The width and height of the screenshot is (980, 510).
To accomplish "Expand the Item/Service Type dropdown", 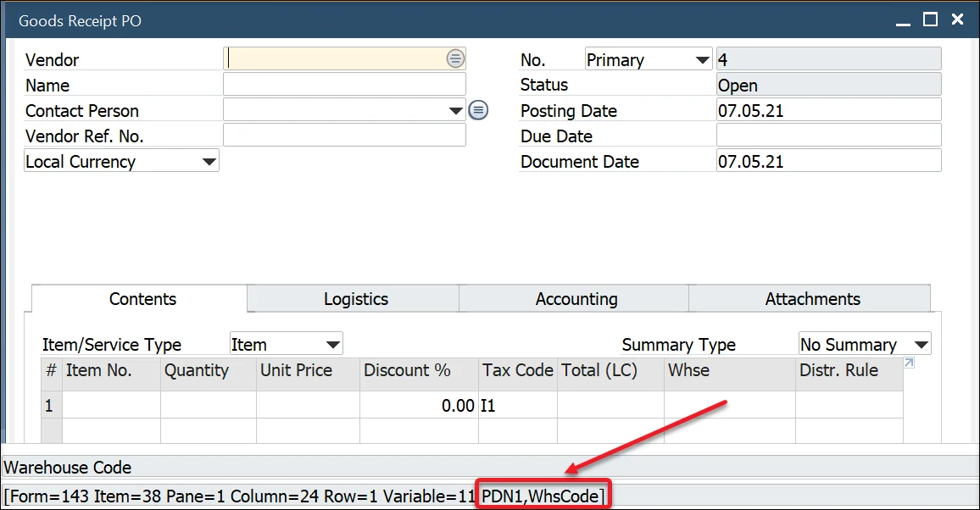I will 332,345.
